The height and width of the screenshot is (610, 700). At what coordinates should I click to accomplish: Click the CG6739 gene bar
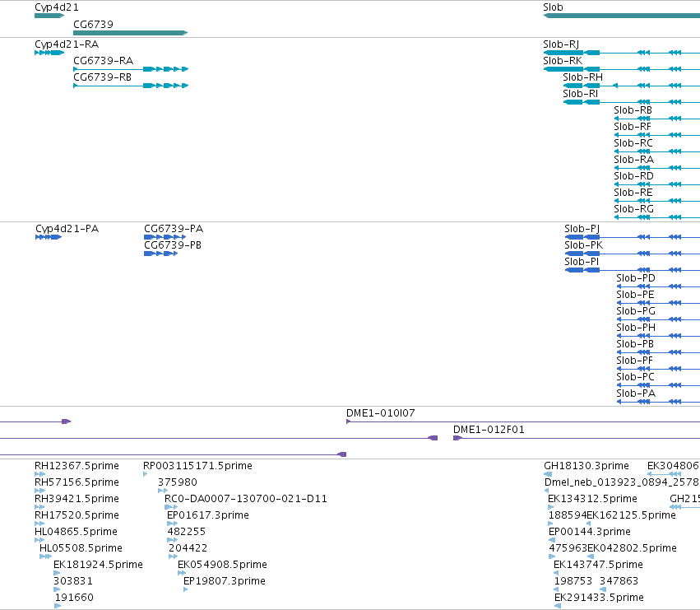pos(130,33)
